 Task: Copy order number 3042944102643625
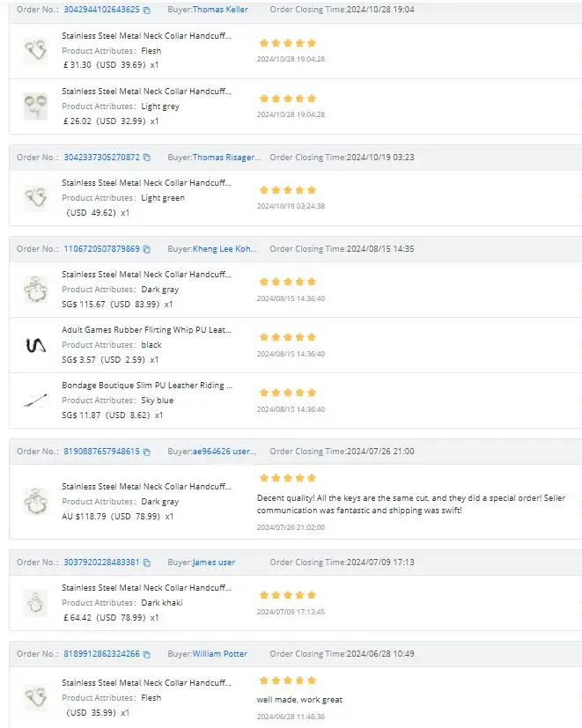tap(147, 11)
